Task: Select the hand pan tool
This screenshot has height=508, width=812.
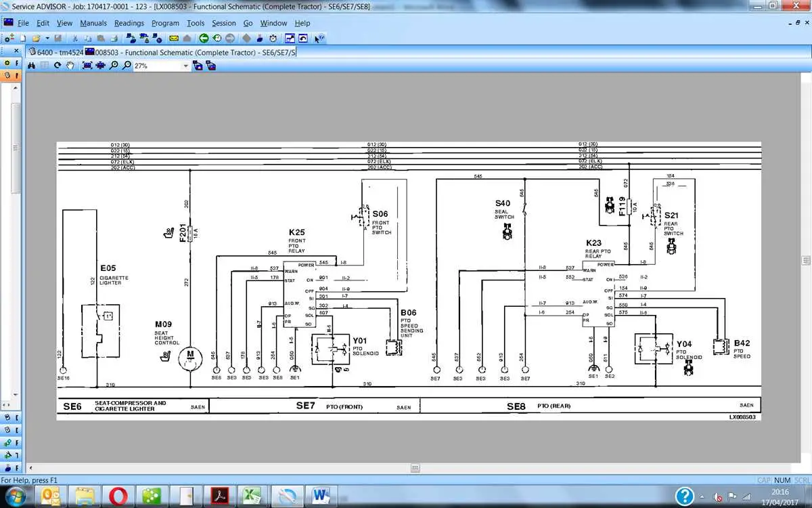Action: tap(70, 66)
